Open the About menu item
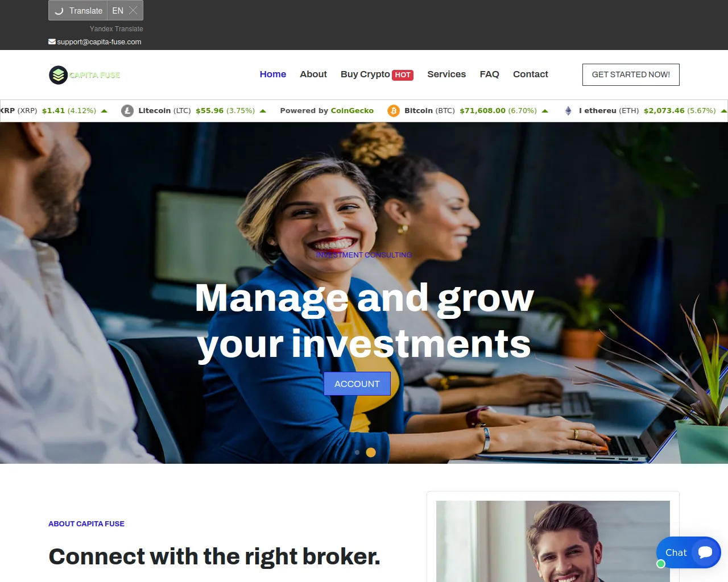 coord(313,74)
